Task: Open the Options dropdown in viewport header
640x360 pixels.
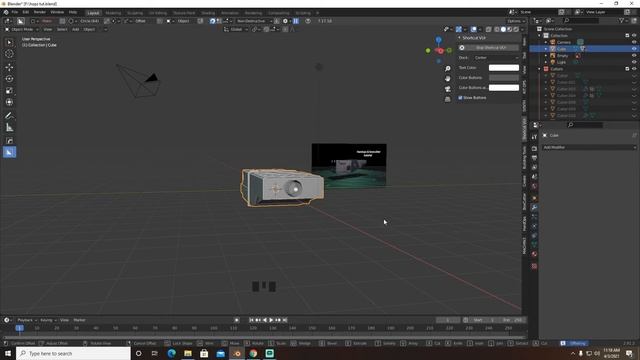Action: pos(516,21)
